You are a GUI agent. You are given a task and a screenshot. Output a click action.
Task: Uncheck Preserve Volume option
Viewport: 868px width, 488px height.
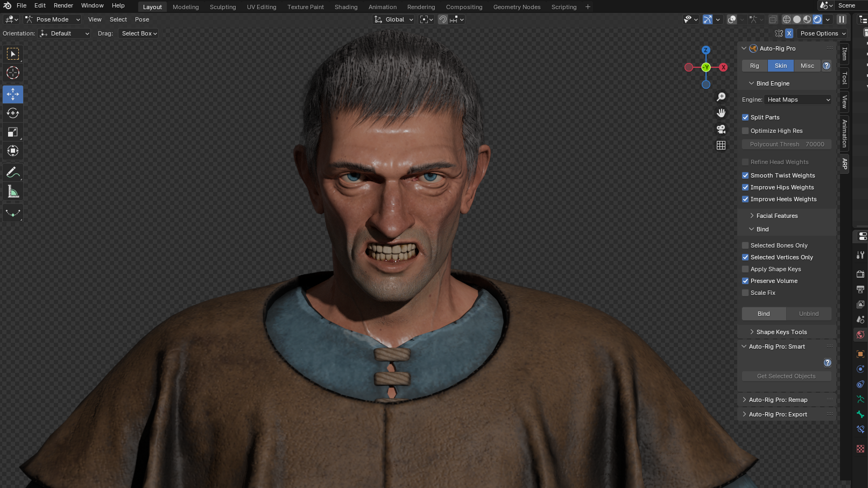(x=745, y=281)
